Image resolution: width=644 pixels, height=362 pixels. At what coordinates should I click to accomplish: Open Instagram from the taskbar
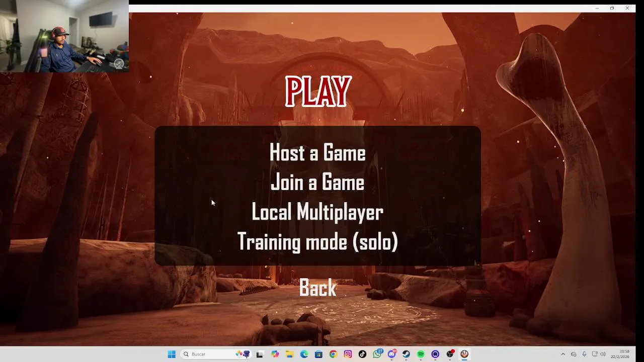point(348,354)
